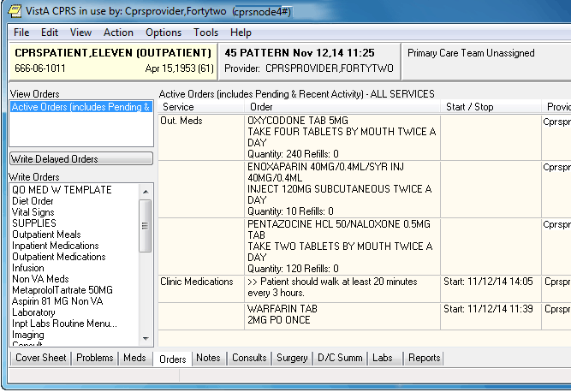Select Laboratory in Write Orders list

click(x=33, y=312)
